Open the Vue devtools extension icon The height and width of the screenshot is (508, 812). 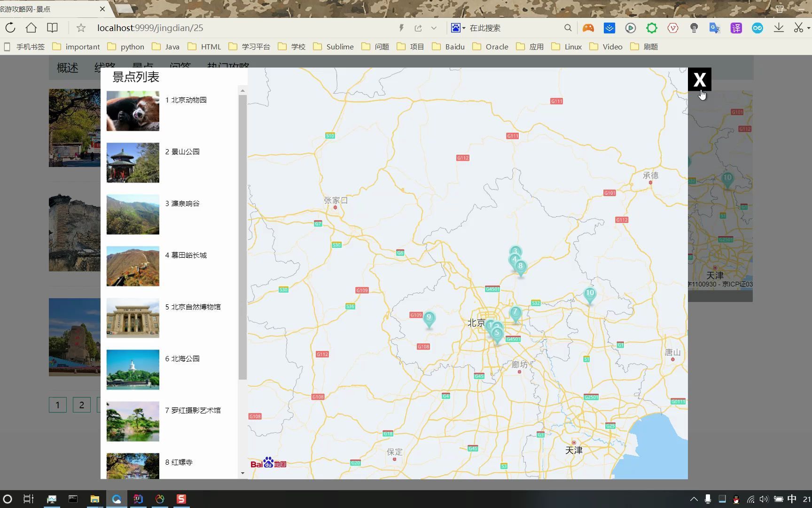[x=672, y=28]
